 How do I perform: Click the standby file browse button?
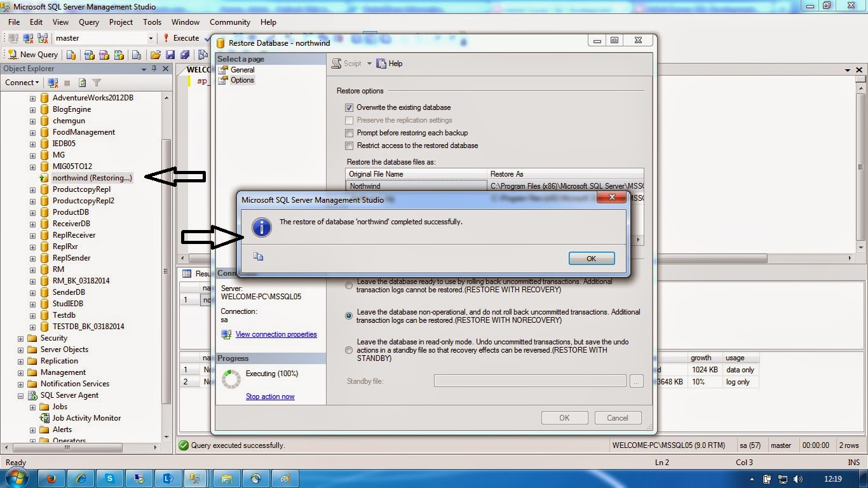tap(636, 381)
